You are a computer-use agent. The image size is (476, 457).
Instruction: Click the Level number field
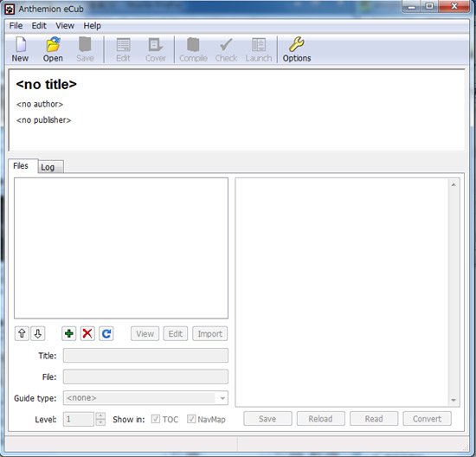coord(79,419)
